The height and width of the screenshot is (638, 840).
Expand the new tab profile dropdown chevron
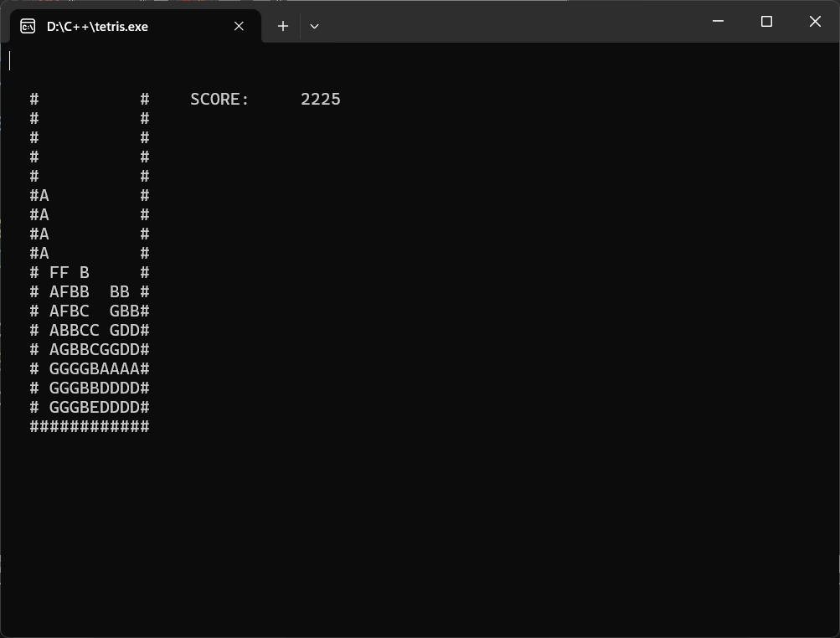tap(314, 26)
